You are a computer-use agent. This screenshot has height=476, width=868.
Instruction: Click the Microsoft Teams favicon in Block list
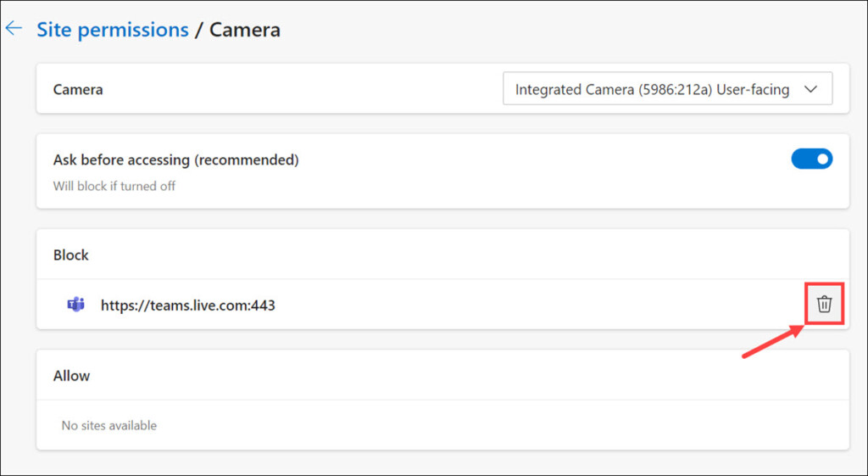click(75, 305)
